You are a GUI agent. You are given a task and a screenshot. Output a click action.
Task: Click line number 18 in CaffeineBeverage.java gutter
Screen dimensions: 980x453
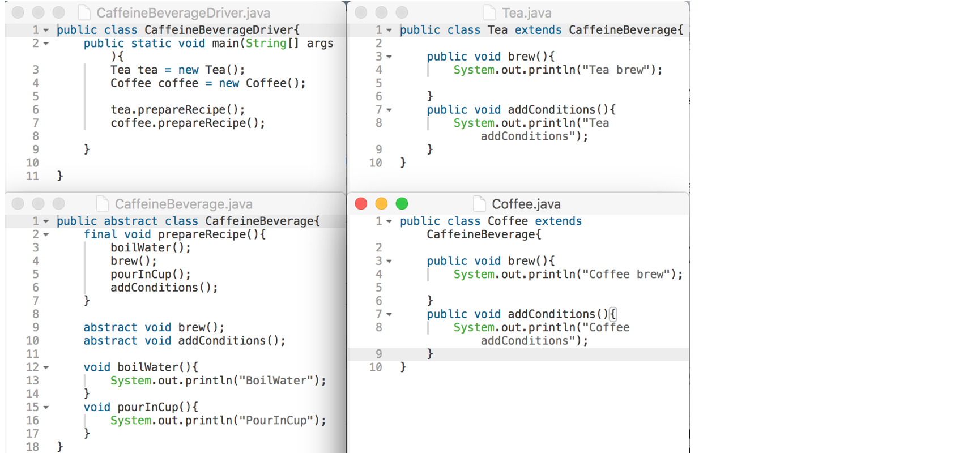[32, 447]
